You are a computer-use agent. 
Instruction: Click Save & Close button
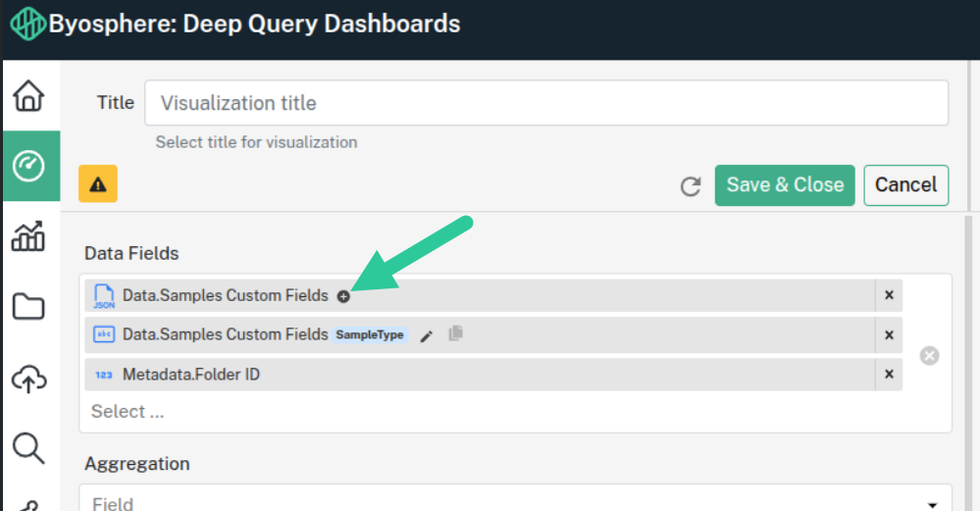785,185
